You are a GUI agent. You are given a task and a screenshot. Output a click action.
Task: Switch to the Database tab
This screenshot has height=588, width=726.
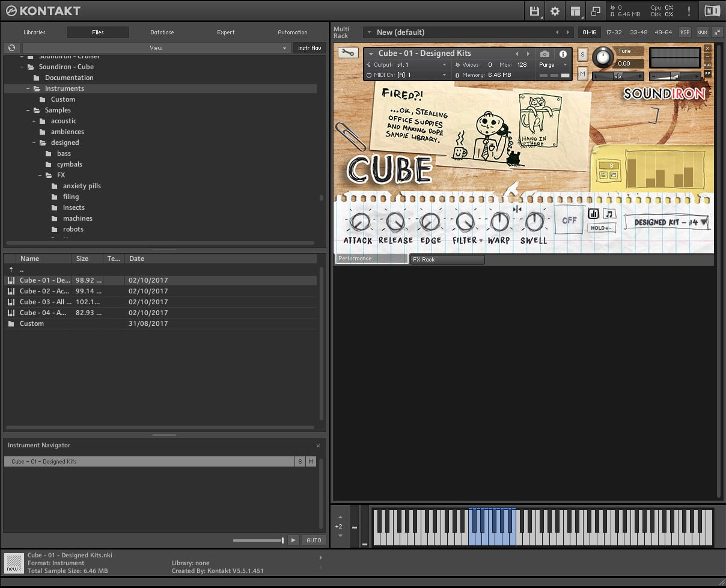click(162, 32)
